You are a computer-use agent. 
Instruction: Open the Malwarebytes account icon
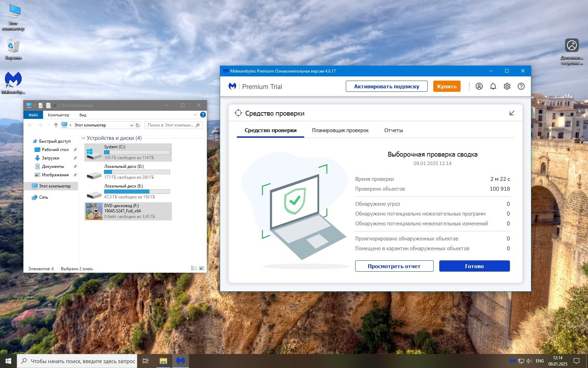[479, 86]
